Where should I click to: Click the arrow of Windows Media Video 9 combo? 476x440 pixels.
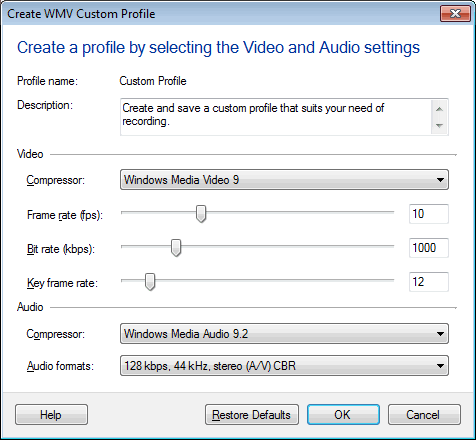(x=440, y=180)
